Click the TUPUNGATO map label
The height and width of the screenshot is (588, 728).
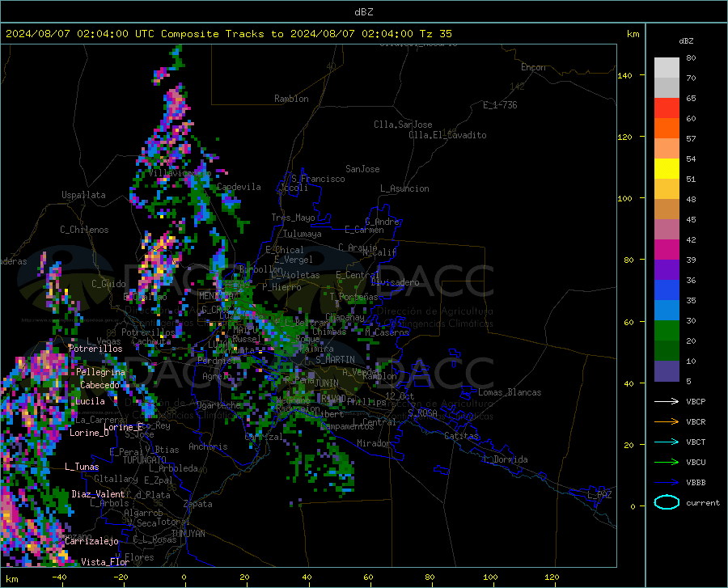[x=145, y=460]
